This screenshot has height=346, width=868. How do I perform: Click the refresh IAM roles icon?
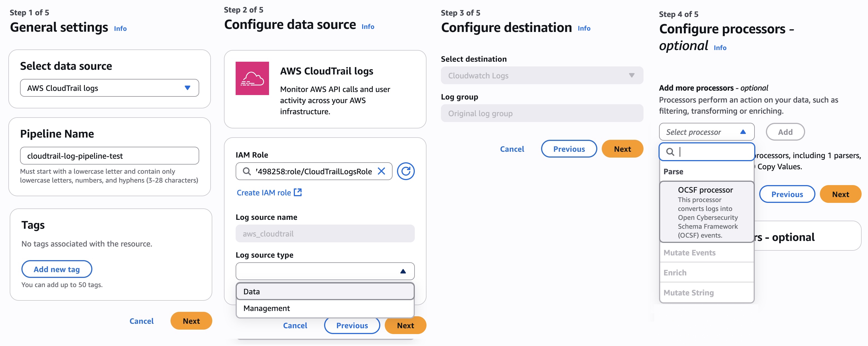[x=405, y=171]
